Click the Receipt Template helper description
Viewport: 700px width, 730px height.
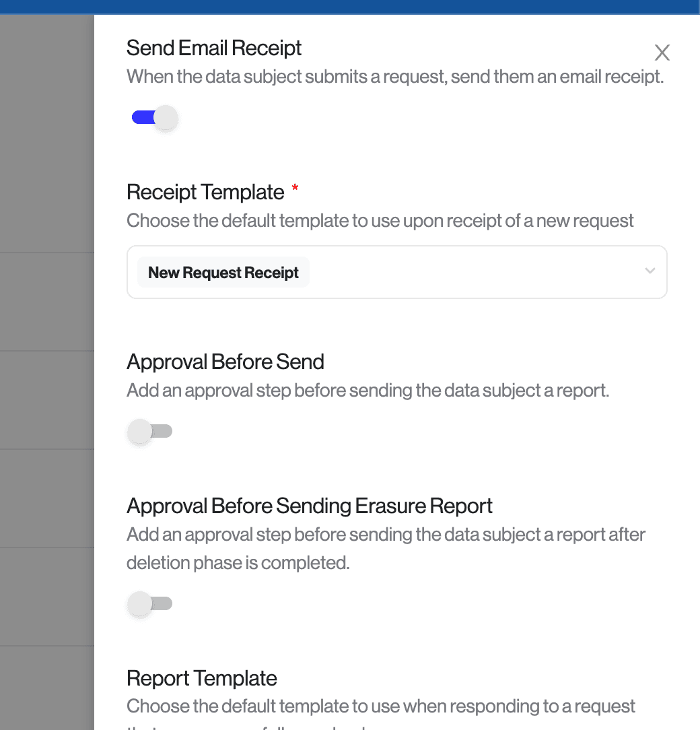tap(380, 221)
